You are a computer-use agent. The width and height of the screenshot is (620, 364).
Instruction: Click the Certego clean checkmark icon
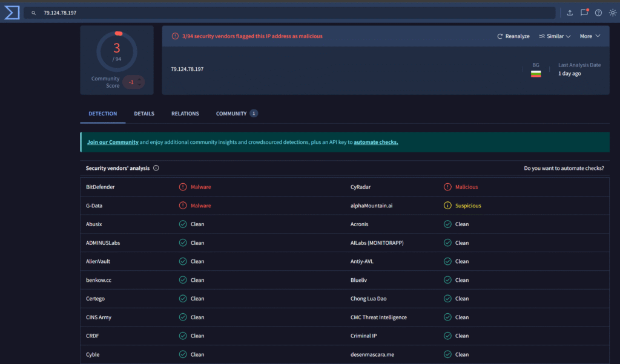(x=183, y=299)
